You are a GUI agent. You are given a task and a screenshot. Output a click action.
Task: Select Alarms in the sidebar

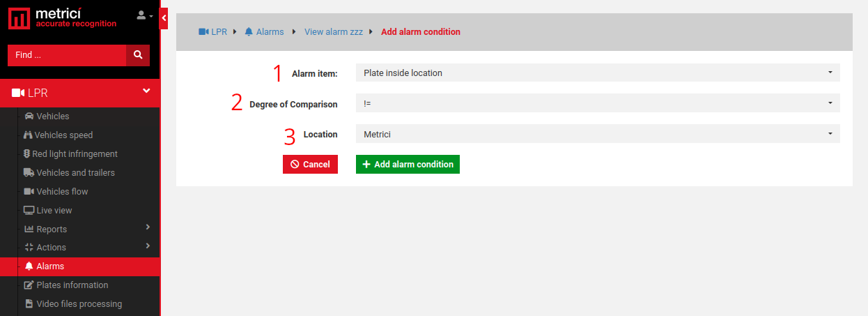[80, 266]
